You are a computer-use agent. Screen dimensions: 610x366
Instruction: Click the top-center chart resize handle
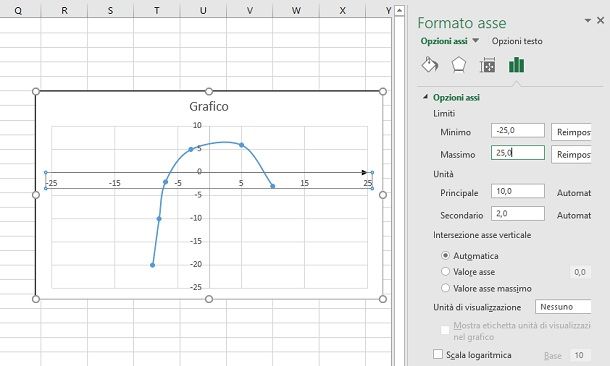coord(209,91)
